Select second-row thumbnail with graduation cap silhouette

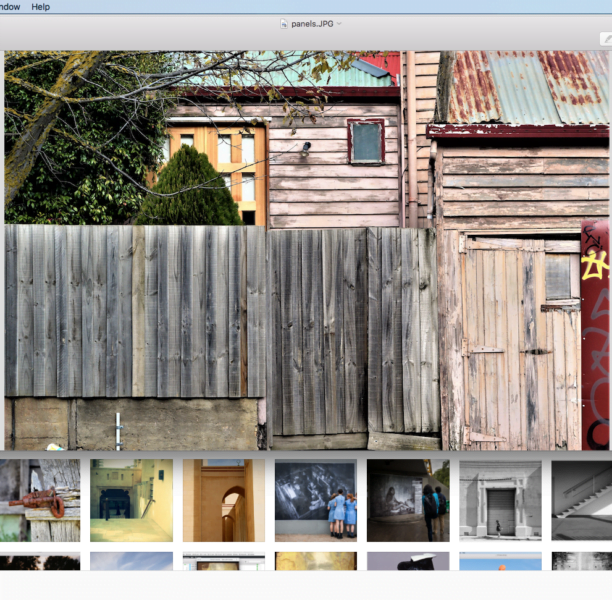[x=407, y=561]
